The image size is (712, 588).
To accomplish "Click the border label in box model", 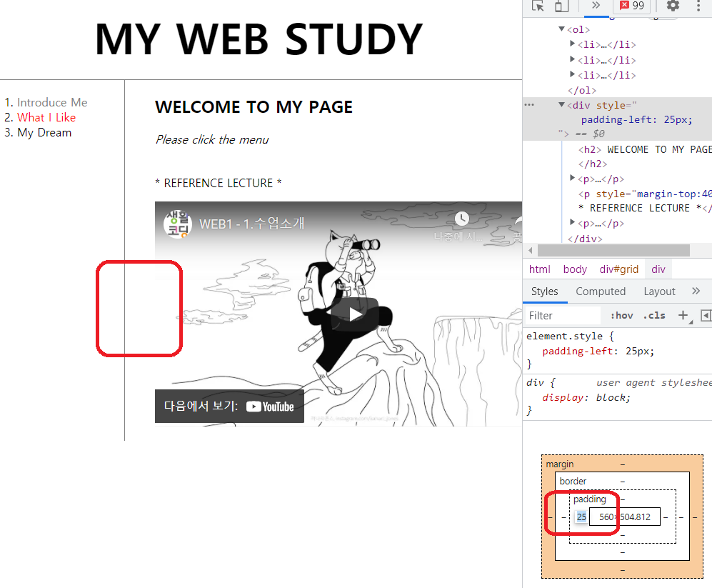I will click(573, 481).
